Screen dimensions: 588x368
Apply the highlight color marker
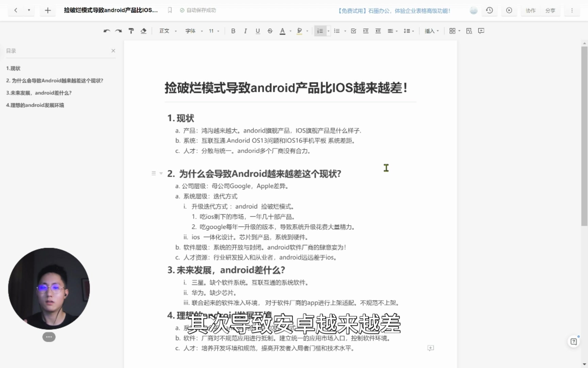coord(299,31)
